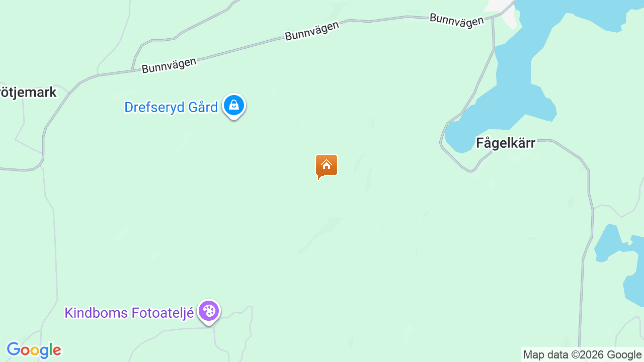Image resolution: width=644 pixels, height=362 pixels.
Task: Click the junction where Bunnvägen meets the lakeside road
Action: (493, 16)
